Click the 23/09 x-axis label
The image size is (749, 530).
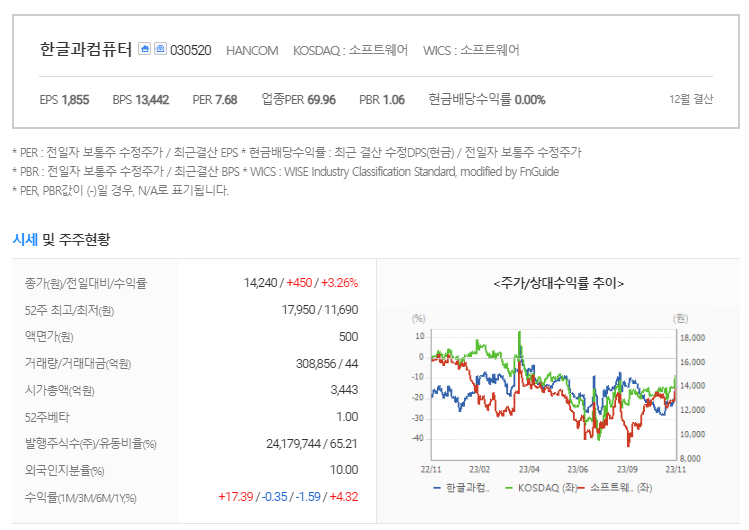click(627, 469)
